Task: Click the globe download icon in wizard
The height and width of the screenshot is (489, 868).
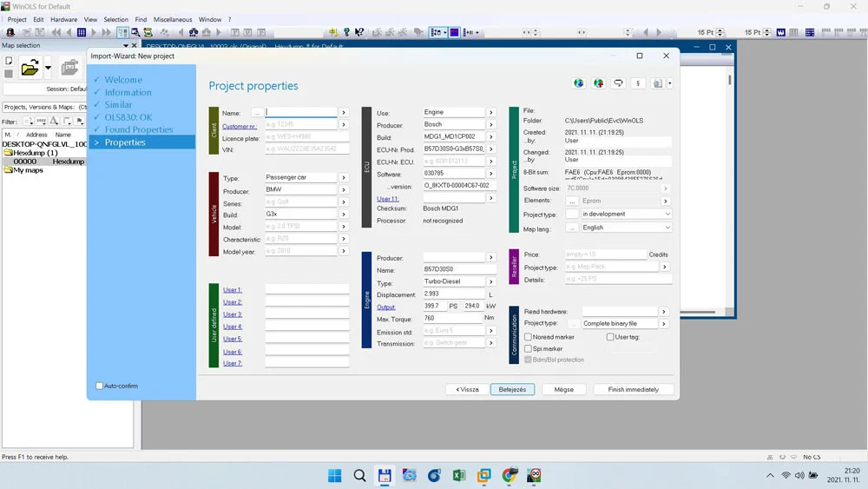Action: point(578,83)
